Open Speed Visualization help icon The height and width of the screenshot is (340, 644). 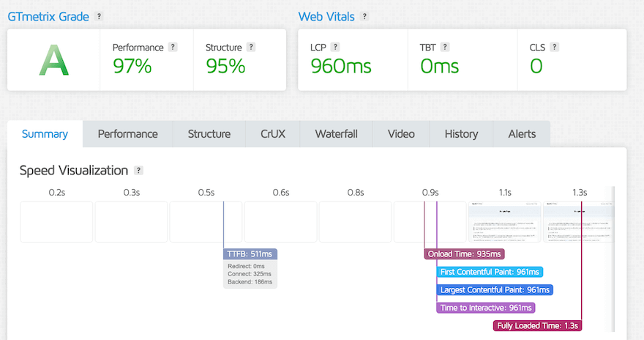pos(139,170)
